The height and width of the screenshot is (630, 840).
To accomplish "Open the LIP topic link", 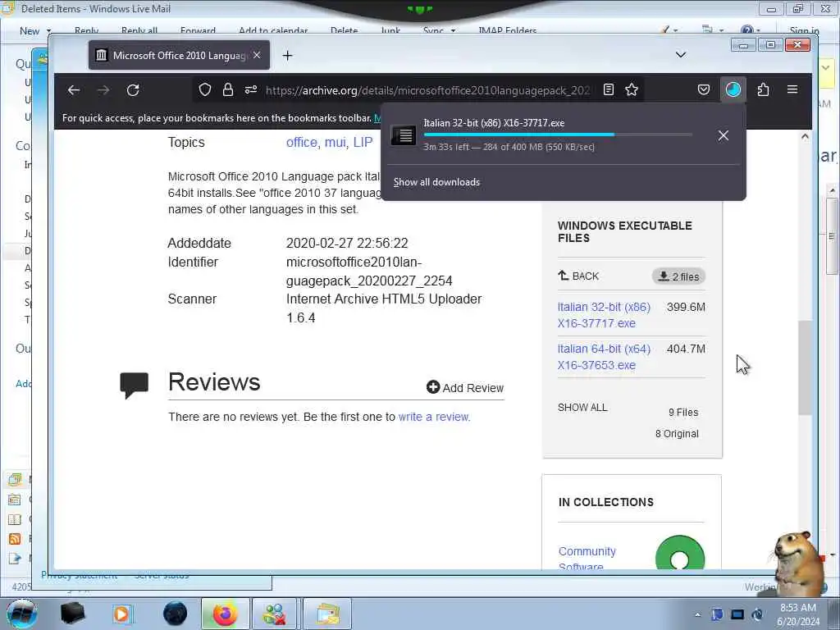I will click(x=363, y=142).
